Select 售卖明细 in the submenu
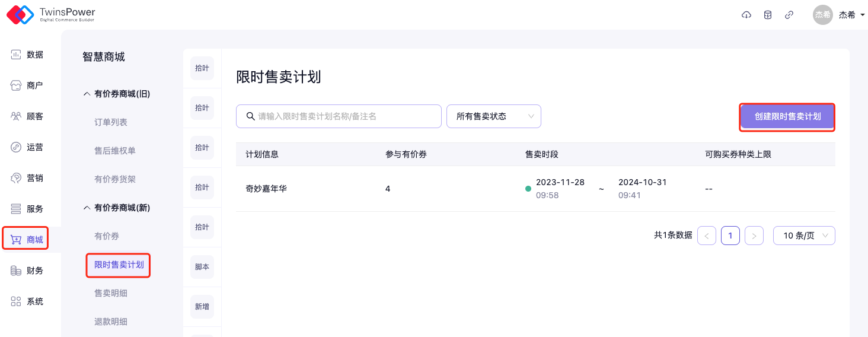 tap(111, 293)
